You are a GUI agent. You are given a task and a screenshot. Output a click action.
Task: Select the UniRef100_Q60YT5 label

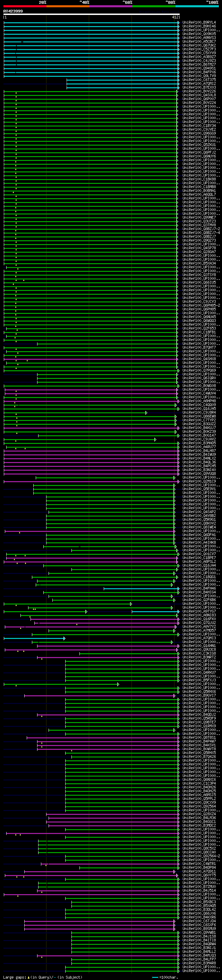[199, 875]
